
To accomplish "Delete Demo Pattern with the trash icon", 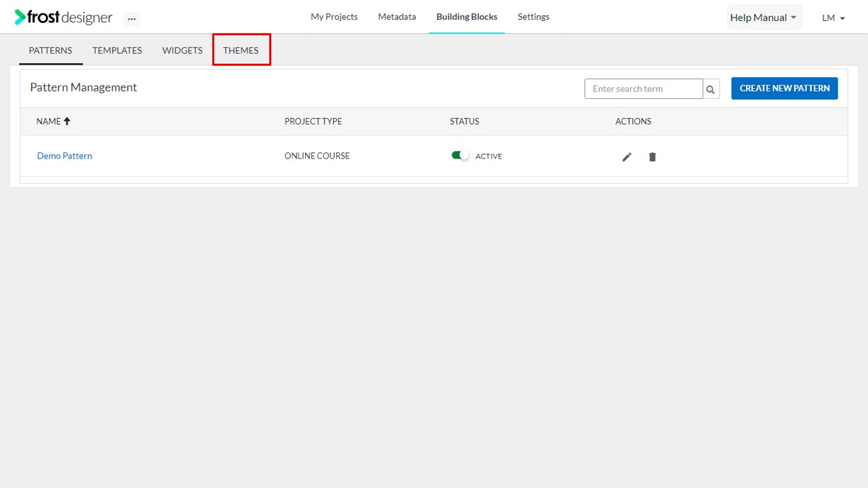I will point(652,157).
